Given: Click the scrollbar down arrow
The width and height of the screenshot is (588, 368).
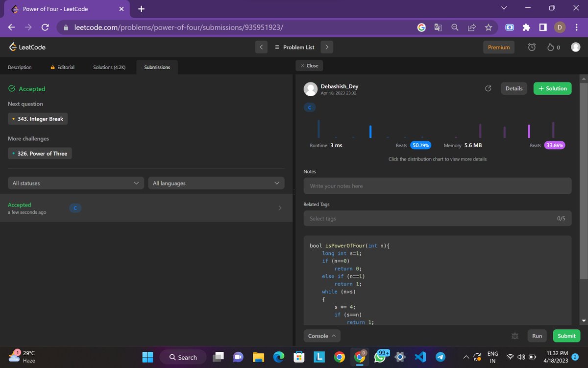Looking at the screenshot, I should [x=583, y=321].
